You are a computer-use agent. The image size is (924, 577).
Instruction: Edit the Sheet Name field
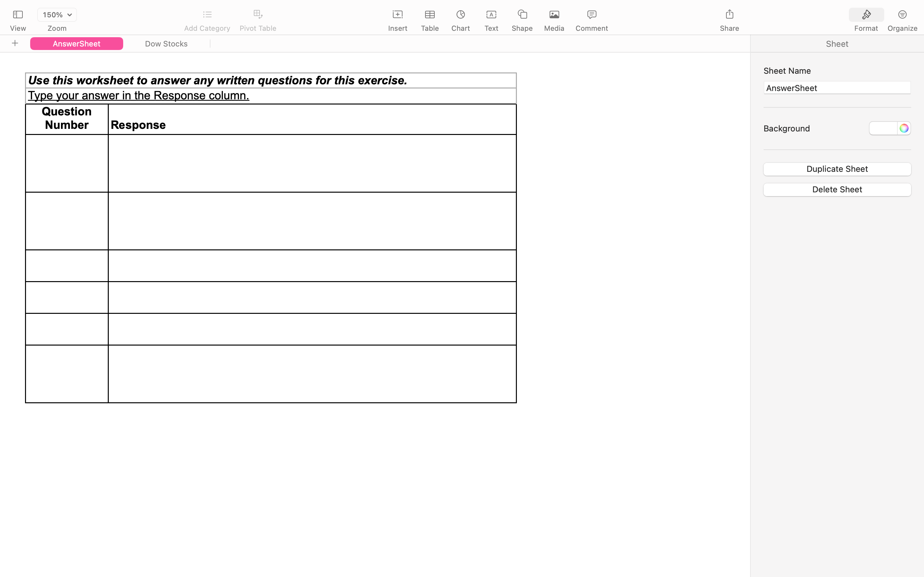[x=837, y=88]
